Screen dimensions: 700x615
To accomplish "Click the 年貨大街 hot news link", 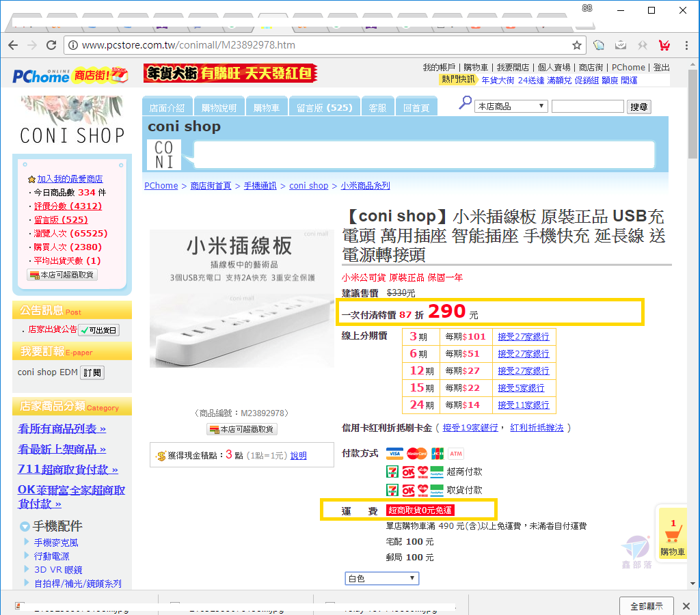I will coord(498,81).
